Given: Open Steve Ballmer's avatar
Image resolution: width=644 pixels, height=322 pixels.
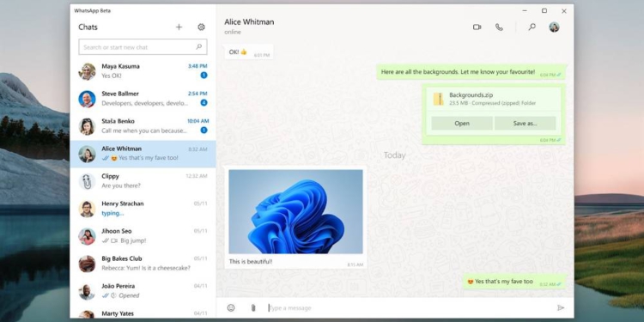Looking at the screenshot, I should (x=87, y=99).
